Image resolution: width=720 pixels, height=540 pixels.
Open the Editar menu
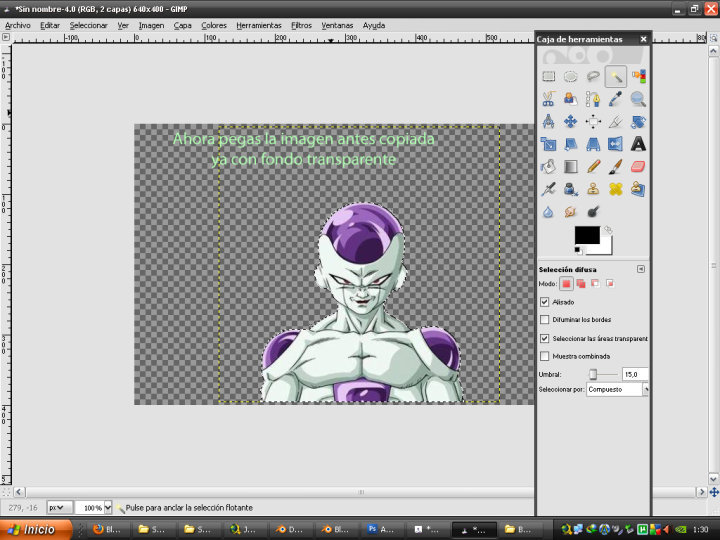click(x=50, y=26)
